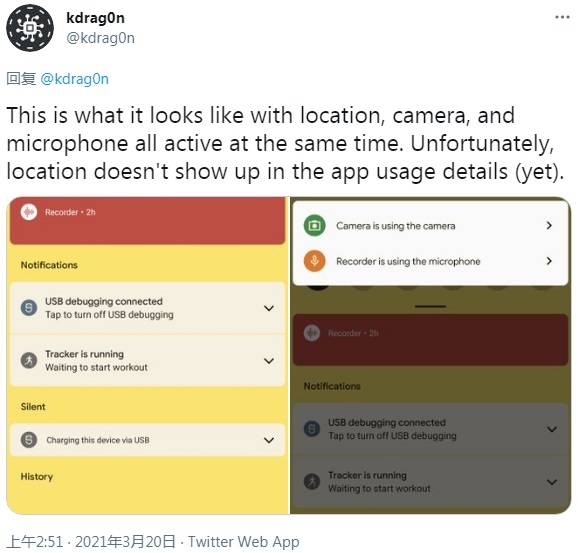Expand the Tracker is running notification
The width and height of the screenshot is (578, 553).
269,361
